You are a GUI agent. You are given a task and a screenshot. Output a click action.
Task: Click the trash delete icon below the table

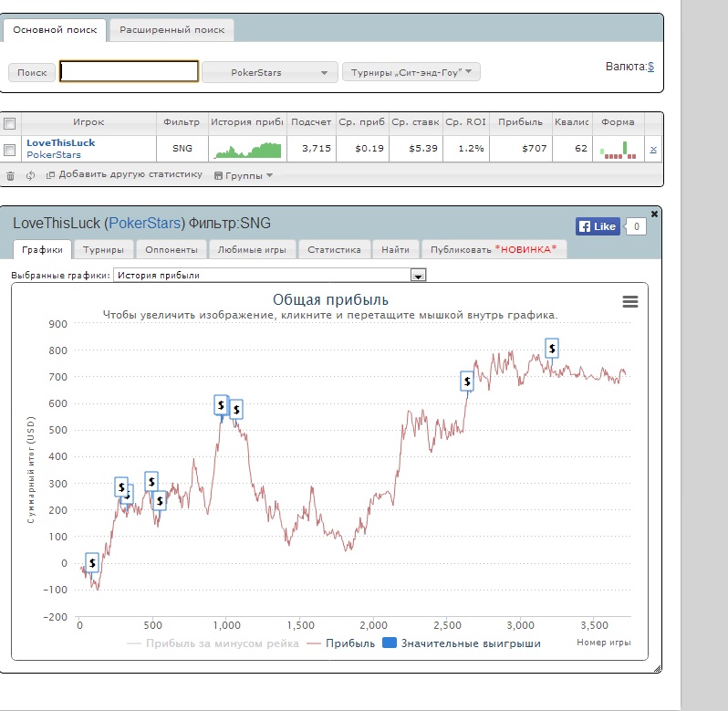pyautogui.click(x=10, y=175)
